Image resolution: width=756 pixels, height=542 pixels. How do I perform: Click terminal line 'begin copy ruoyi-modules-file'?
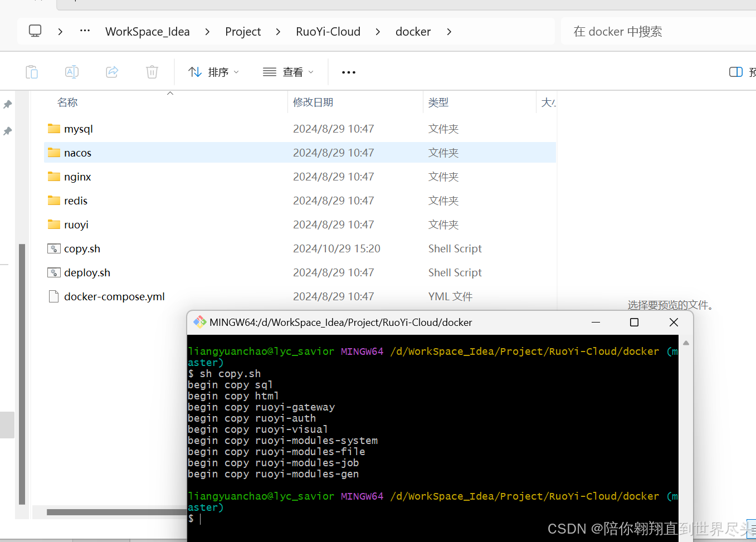(x=276, y=452)
